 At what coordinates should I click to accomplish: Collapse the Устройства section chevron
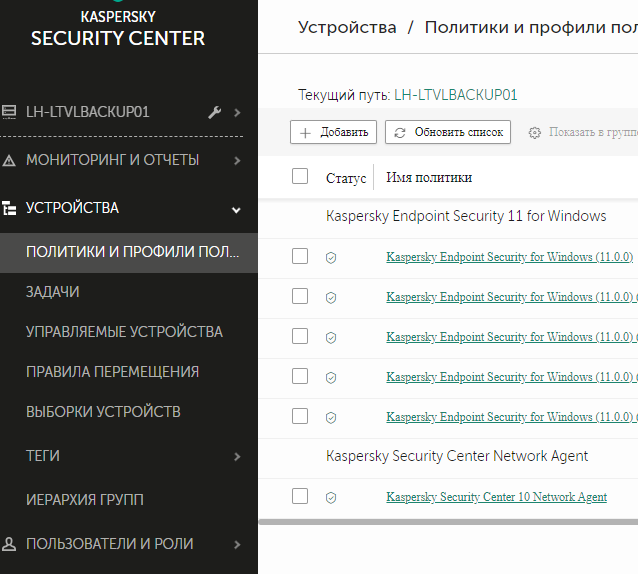pyautogui.click(x=237, y=209)
